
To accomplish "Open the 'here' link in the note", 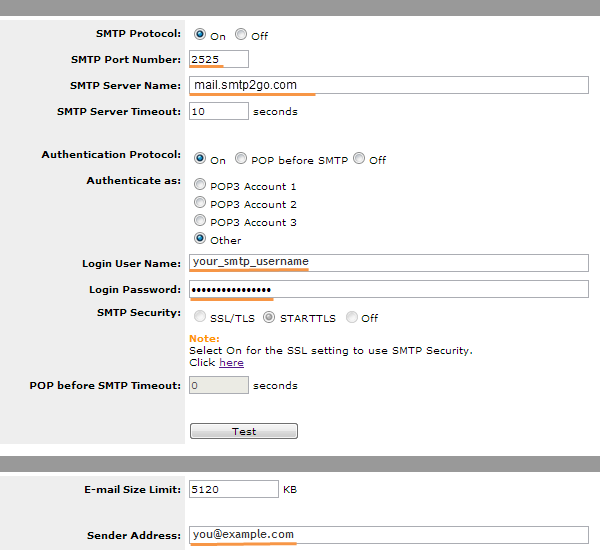I will tap(232, 362).
